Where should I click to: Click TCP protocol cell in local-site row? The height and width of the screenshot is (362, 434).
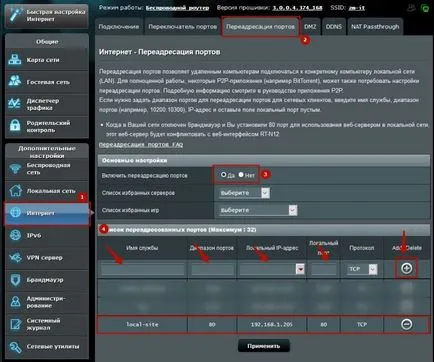pyautogui.click(x=362, y=324)
